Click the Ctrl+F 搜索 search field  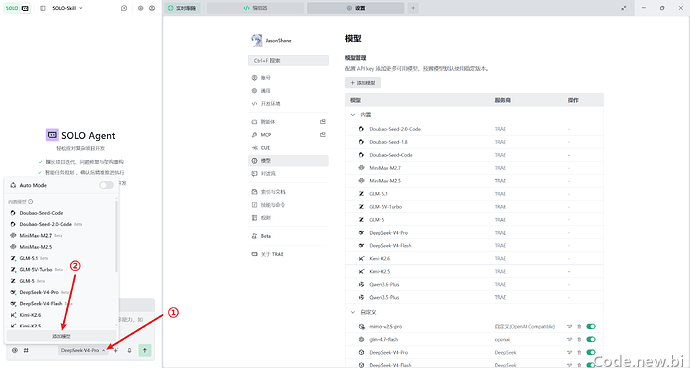tap(288, 60)
